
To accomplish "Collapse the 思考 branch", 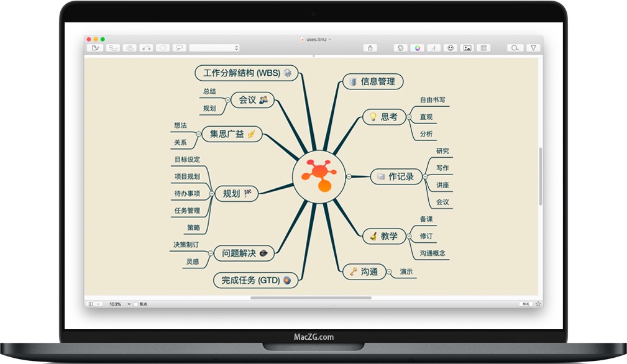I will pos(409,117).
